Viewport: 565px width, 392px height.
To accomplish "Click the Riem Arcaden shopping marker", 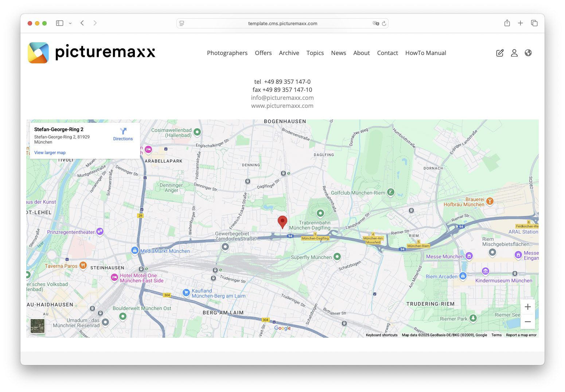I will [463, 276].
